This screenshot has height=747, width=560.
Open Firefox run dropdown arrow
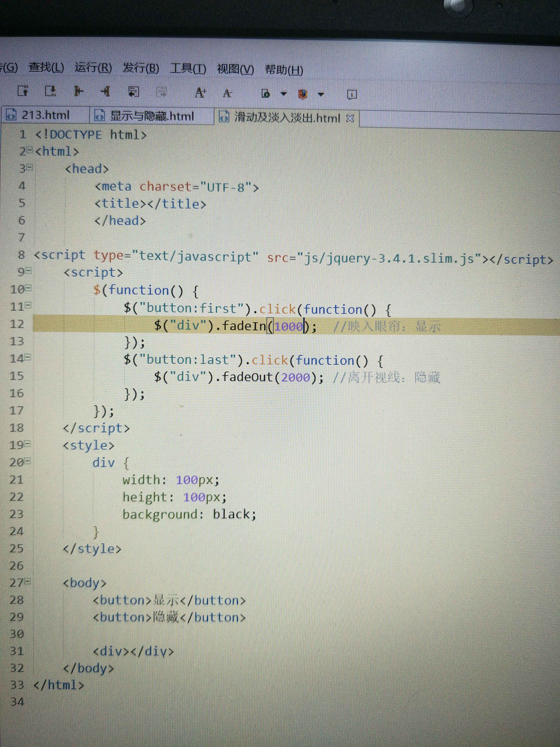point(321,95)
